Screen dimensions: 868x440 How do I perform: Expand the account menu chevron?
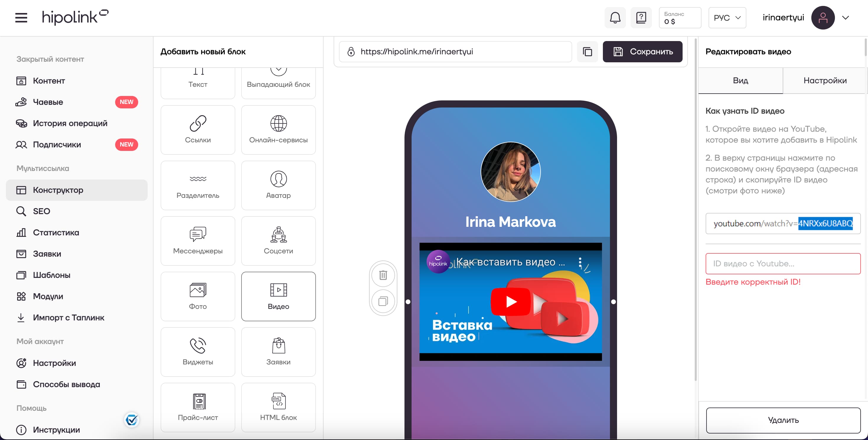(x=846, y=17)
